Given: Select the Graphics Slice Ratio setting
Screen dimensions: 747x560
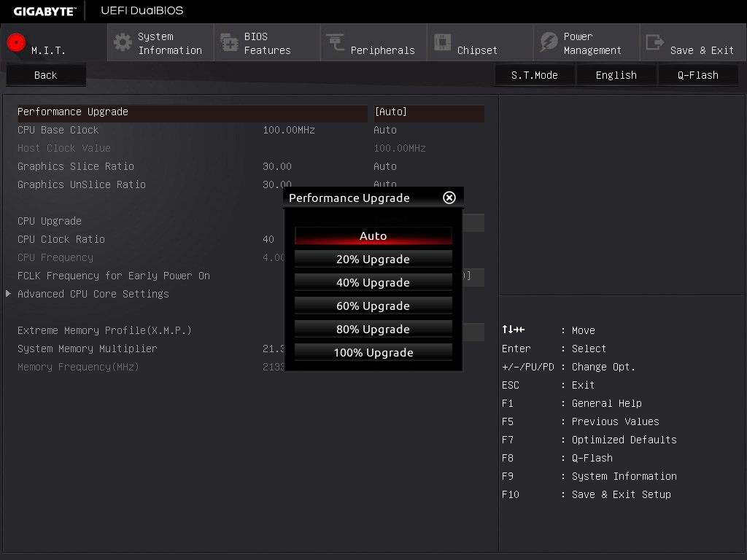Looking at the screenshot, I should pos(76,166).
